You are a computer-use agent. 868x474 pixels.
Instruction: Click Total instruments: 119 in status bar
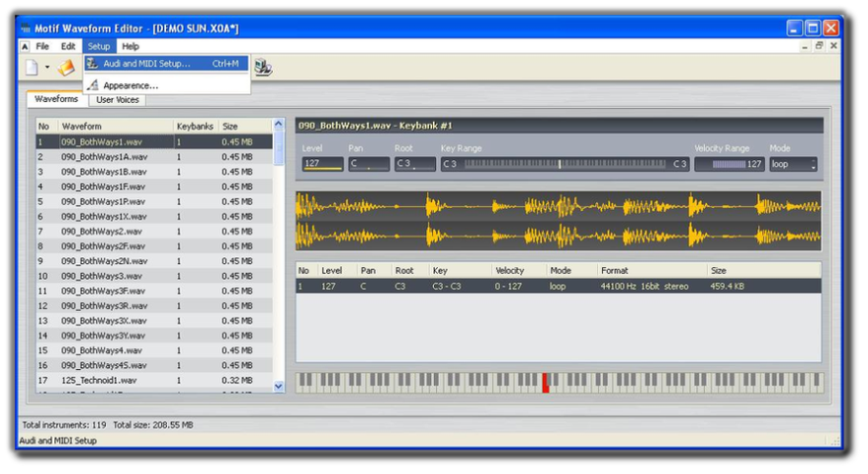63,426
